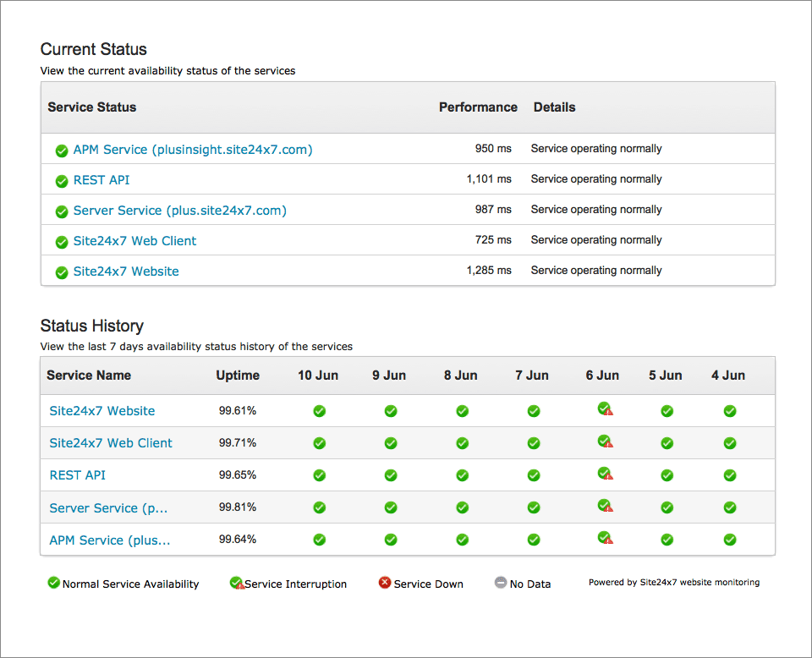The width and height of the screenshot is (812, 658).
Task: Click the 6 Jun interruption icon for APM Service
Action: [603, 540]
